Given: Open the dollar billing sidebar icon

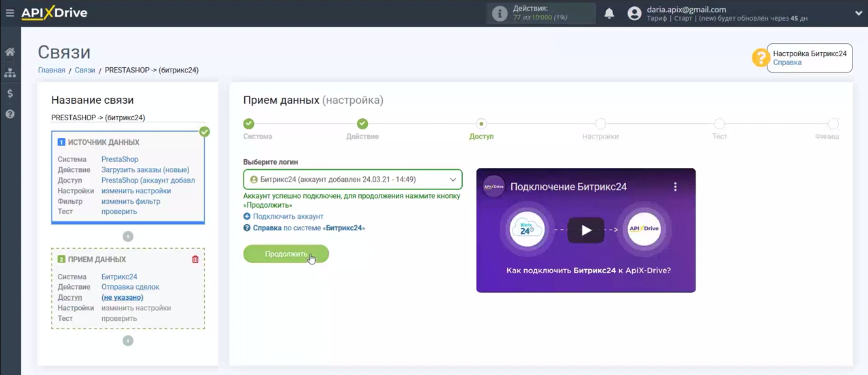Looking at the screenshot, I should (x=10, y=93).
